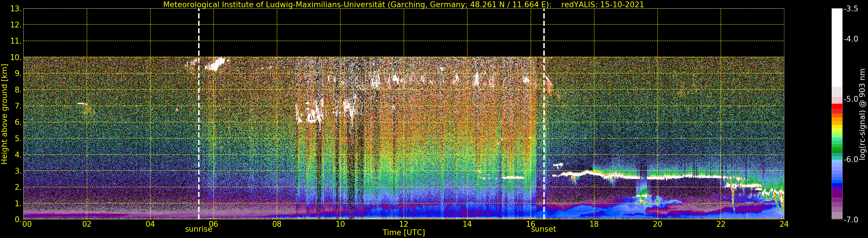Click the 12 hour tick on time axis
868x238 pixels.
(x=403, y=224)
